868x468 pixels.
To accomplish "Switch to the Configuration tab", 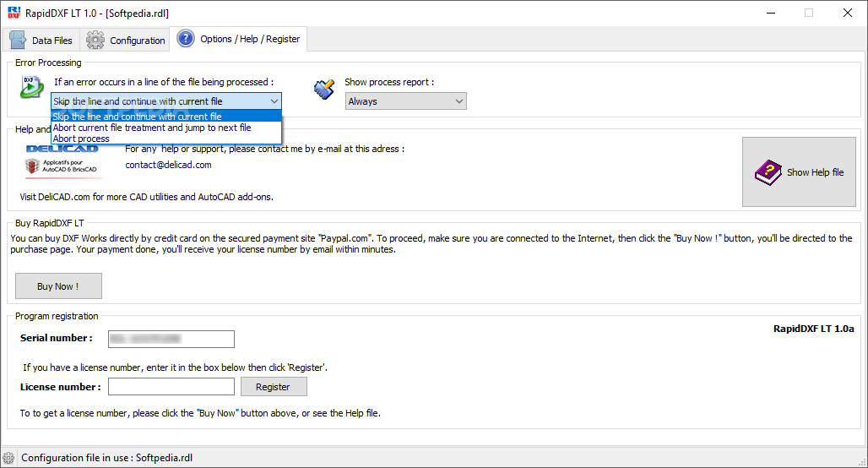I will (x=125, y=41).
